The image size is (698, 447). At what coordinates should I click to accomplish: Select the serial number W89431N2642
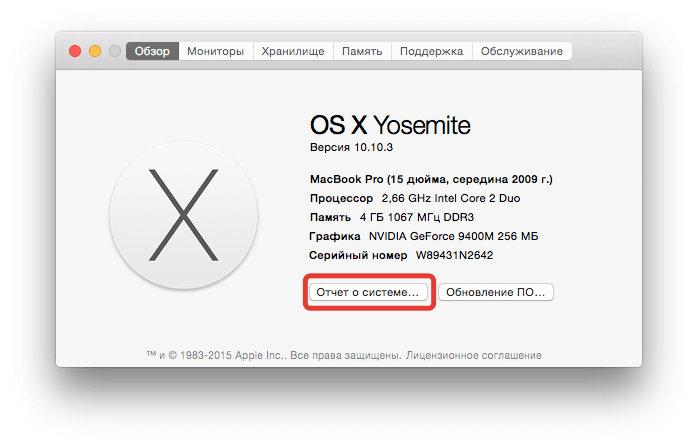[454, 255]
